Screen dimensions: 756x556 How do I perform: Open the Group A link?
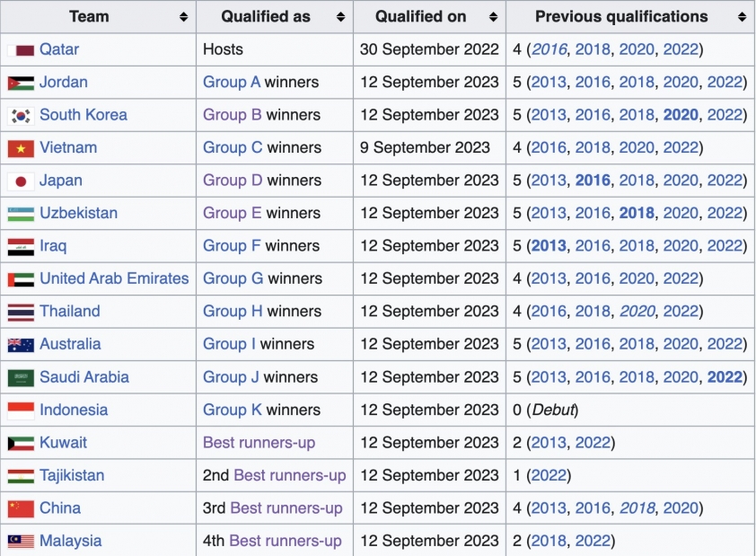tap(232, 82)
